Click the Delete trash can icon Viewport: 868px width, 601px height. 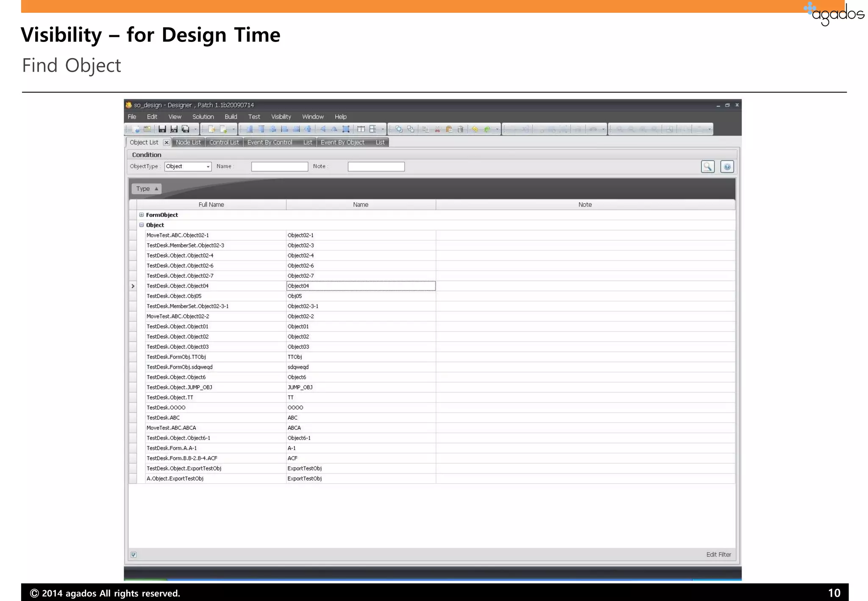pyautogui.click(x=461, y=129)
